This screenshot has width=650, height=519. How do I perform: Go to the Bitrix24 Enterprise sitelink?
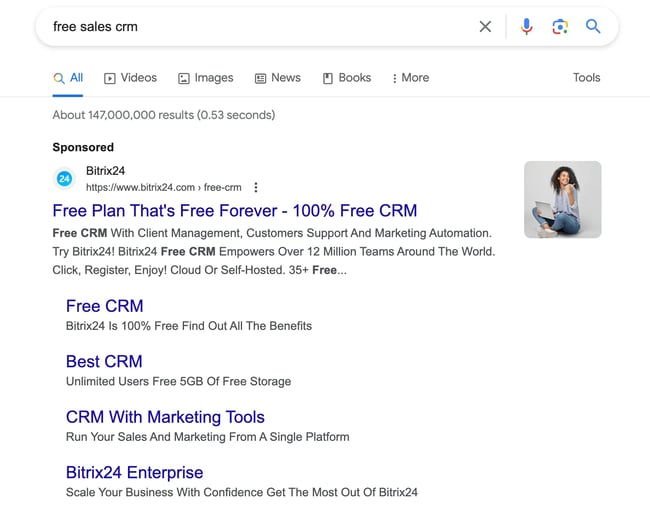pyautogui.click(x=134, y=472)
